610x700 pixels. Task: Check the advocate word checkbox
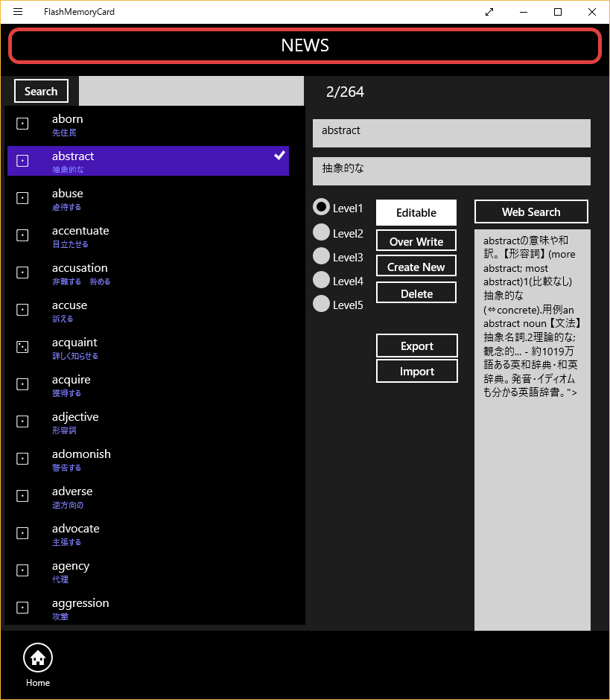click(x=22, y=532)
